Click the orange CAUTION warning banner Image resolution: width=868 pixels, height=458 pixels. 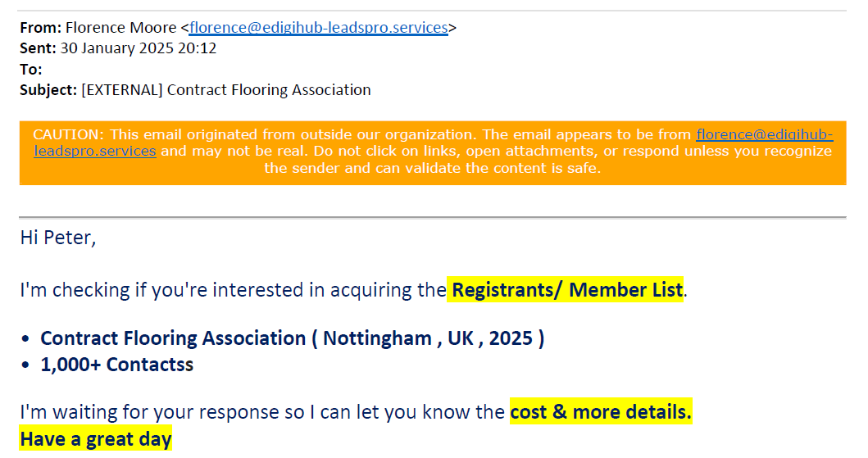[x=433, y=152]
